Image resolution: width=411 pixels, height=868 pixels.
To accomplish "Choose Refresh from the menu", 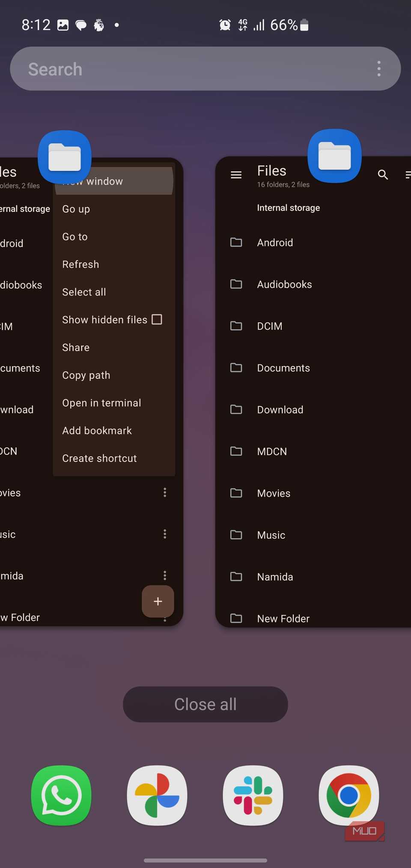I will (114, 264).
